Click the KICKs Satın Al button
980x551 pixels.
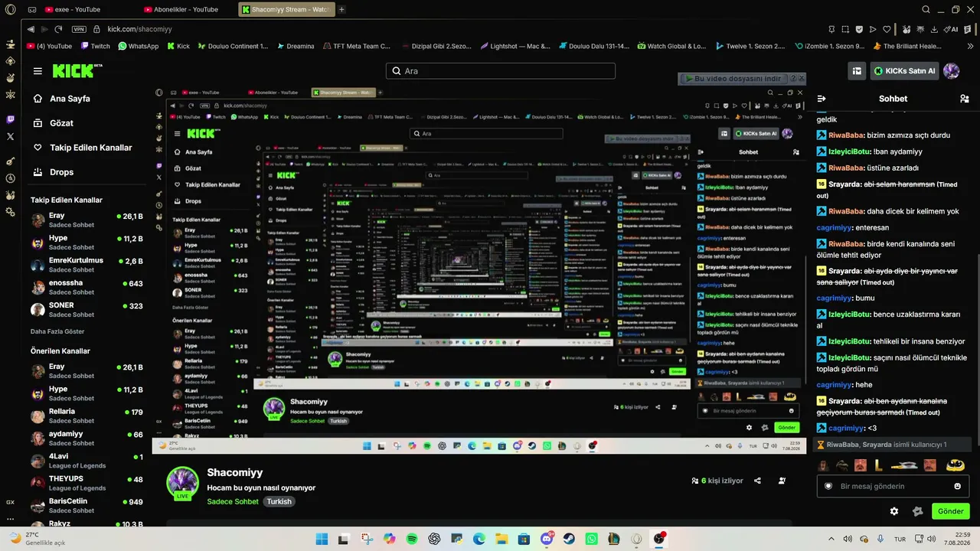tap(904, 71)
